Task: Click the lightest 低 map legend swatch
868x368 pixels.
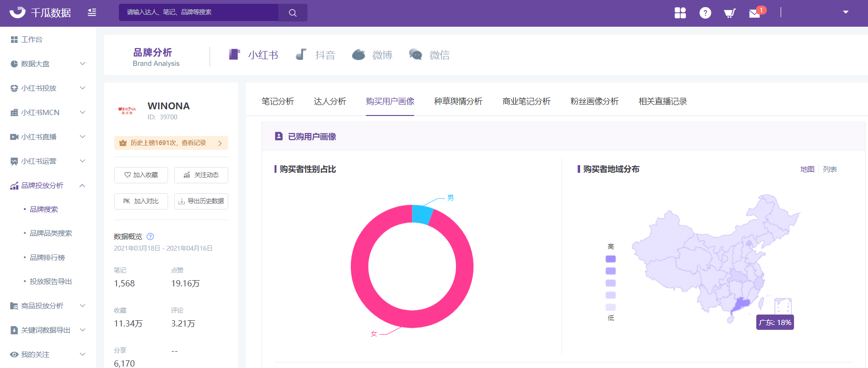Action: coord(611,307)
